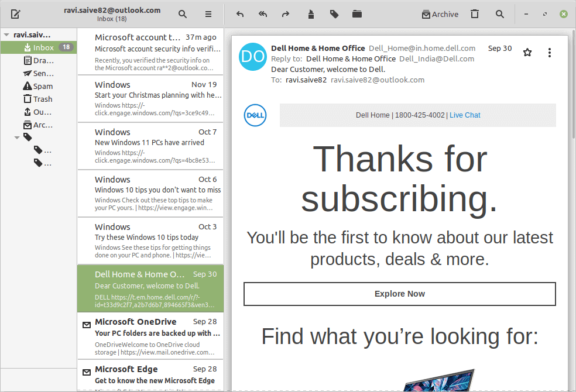This screenshot has width=576, height=392.
Task: Move message to folder icon
Action: pyautogui.click(x=357, y=14)
